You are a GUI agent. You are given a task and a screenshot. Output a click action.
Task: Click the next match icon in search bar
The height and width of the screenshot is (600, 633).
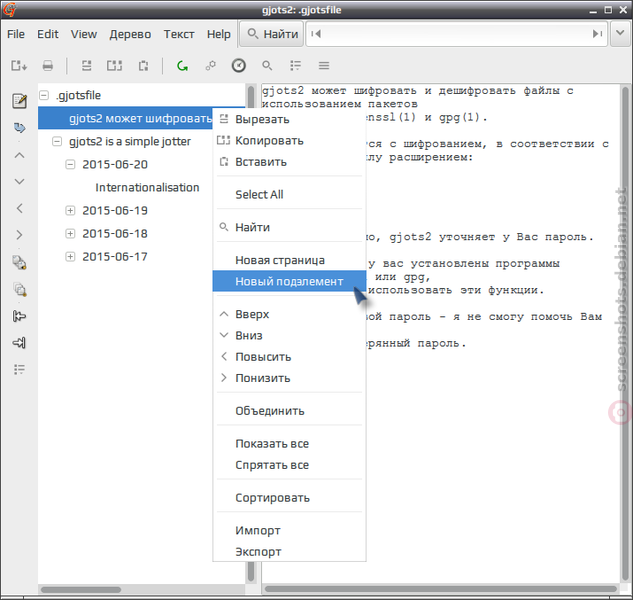click(x=597, y=34)
